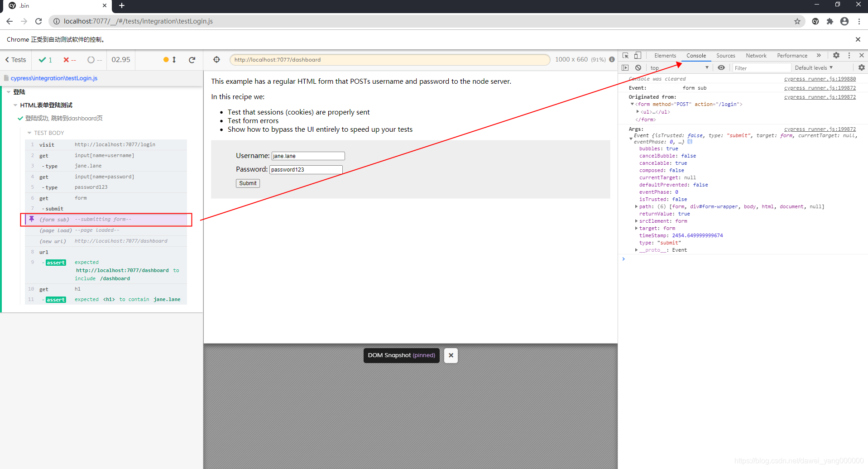Show more DevTools tabs

[x=819, y=56]
